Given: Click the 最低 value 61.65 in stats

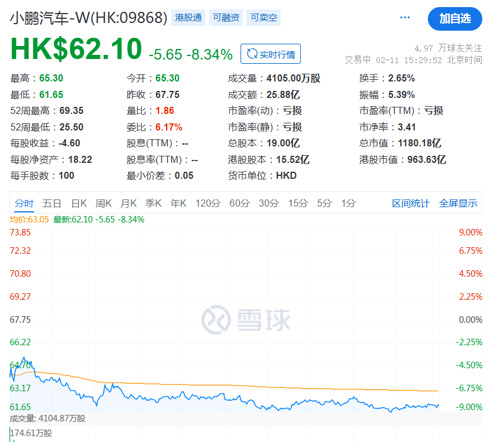Looking at the screenshot, I should click(x=51, y=95).
